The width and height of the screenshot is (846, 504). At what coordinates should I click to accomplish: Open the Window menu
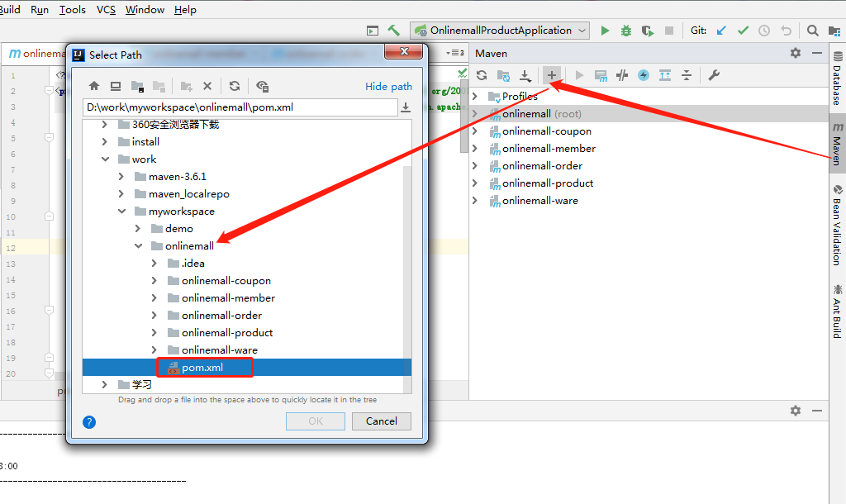tap(145, 10)
